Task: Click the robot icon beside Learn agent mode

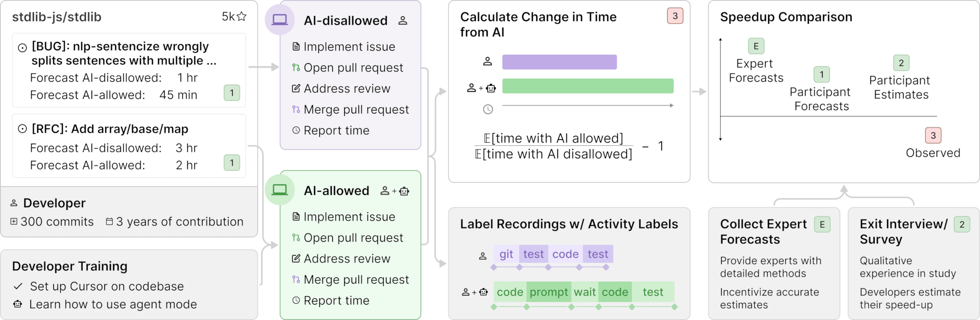Action: click(x=18, y=304)
